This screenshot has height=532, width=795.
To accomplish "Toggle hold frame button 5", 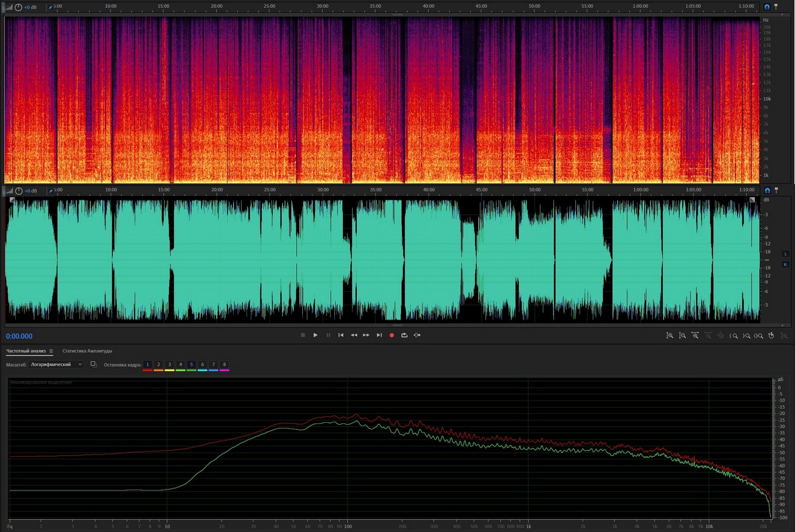I will [x=191, y=365].
